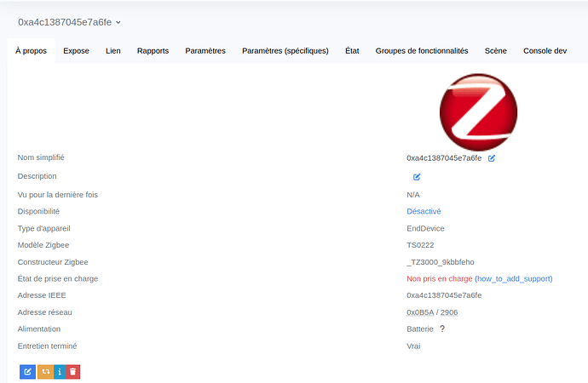Click the Modèle Zigbee label
Viewport: 588px width, 383px height.
pos(43,245)
